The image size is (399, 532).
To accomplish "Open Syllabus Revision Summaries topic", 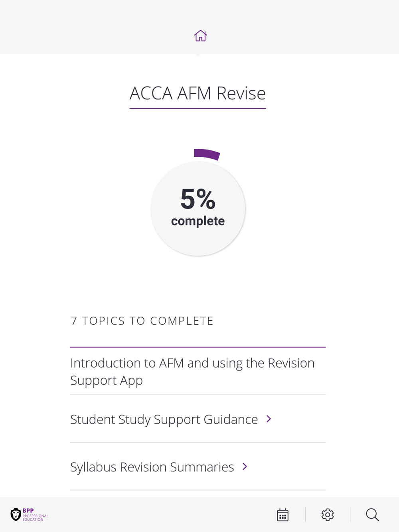I will [x=198, y=467].
